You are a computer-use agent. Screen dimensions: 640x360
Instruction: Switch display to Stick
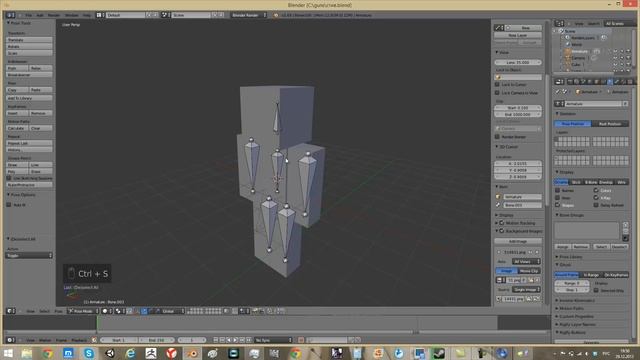click(576, 182)
